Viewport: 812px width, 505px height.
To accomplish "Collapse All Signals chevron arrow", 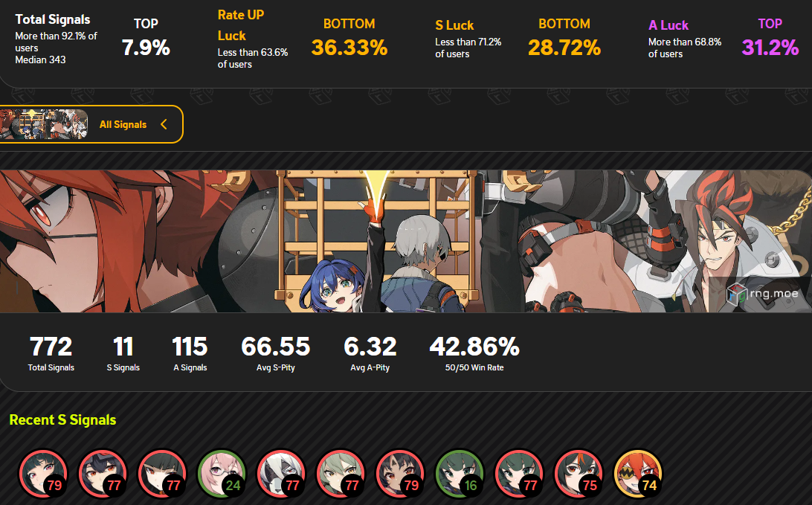I will [x=164, y=124].
